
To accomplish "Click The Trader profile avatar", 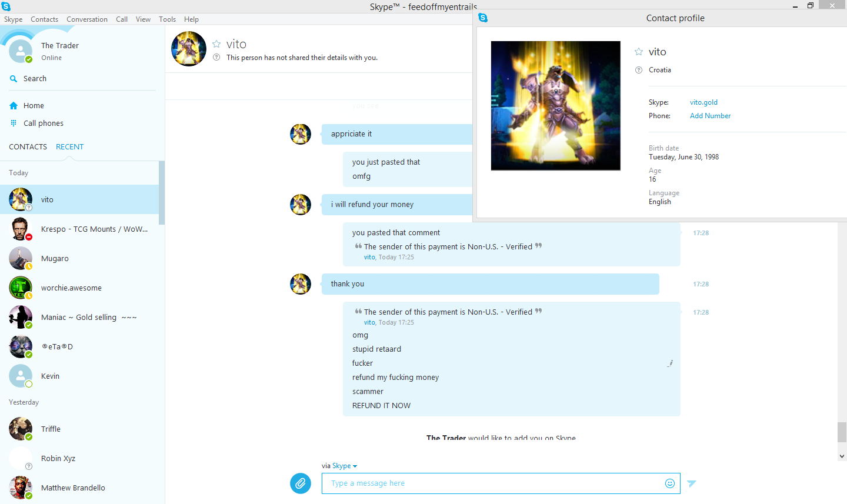I will 21,51.
